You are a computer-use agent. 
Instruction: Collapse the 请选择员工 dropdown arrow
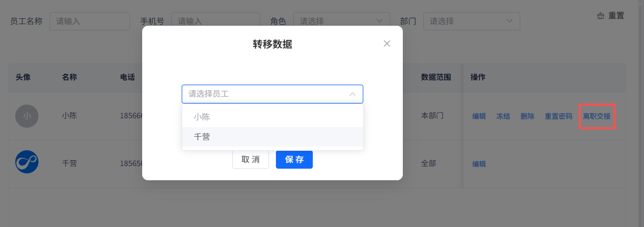pos(352,95)
